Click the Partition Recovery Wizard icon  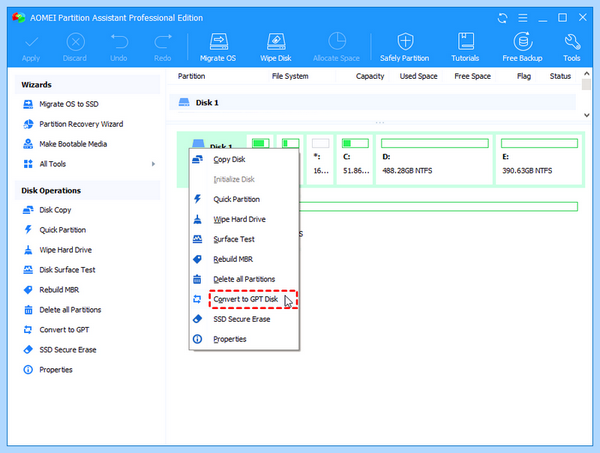pos(28,124)
